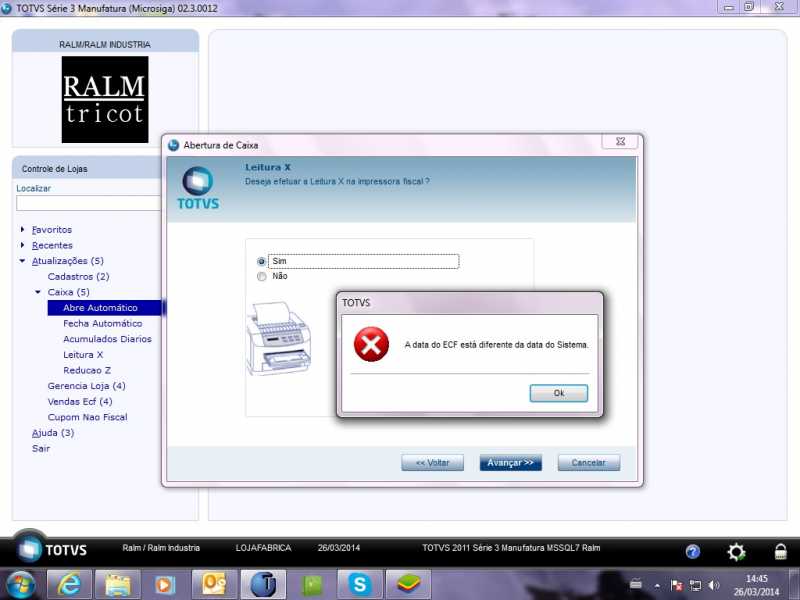800x600 pixels.
Task: Click Sair to exit
Action: [x=41, y=448]
